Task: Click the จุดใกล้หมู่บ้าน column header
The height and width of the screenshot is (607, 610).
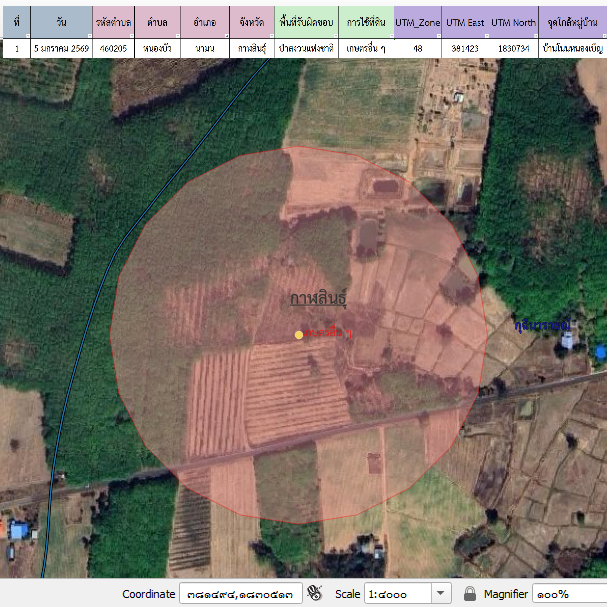Action: tap(572, 22)
